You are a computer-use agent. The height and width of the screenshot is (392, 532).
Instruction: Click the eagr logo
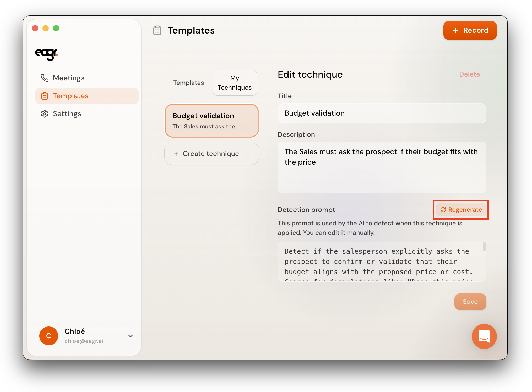coord(46,54)
